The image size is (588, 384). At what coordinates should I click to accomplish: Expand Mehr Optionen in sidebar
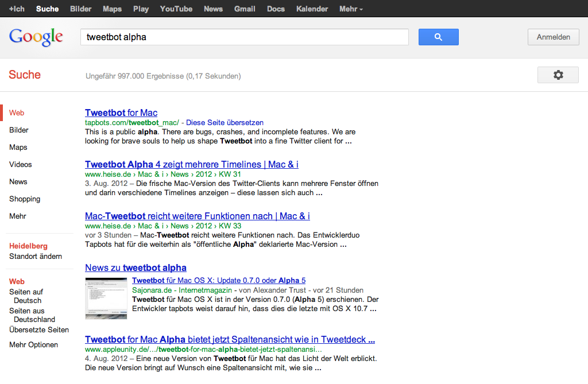(x=34, y=345)
